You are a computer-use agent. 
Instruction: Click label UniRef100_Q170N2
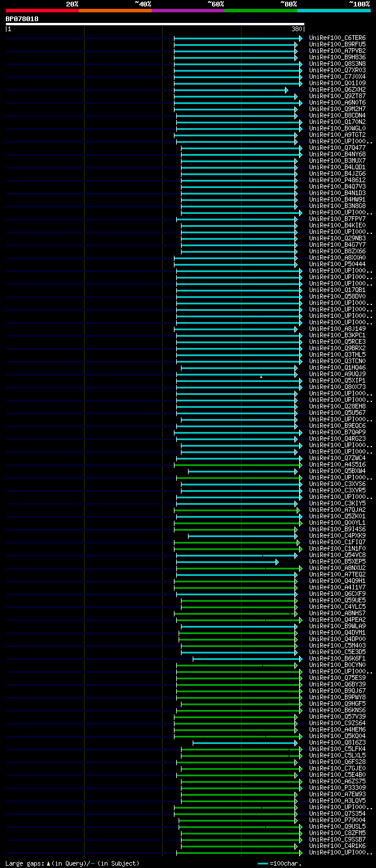(x=337, y=122)
